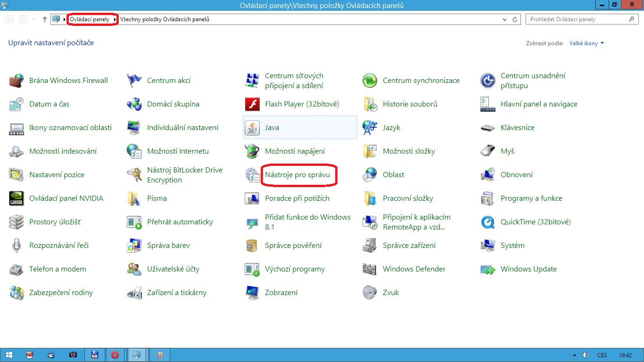Click the Java icon
This screenshot has width=644, height=362.
pyautogui.click(x=252, y=128)
